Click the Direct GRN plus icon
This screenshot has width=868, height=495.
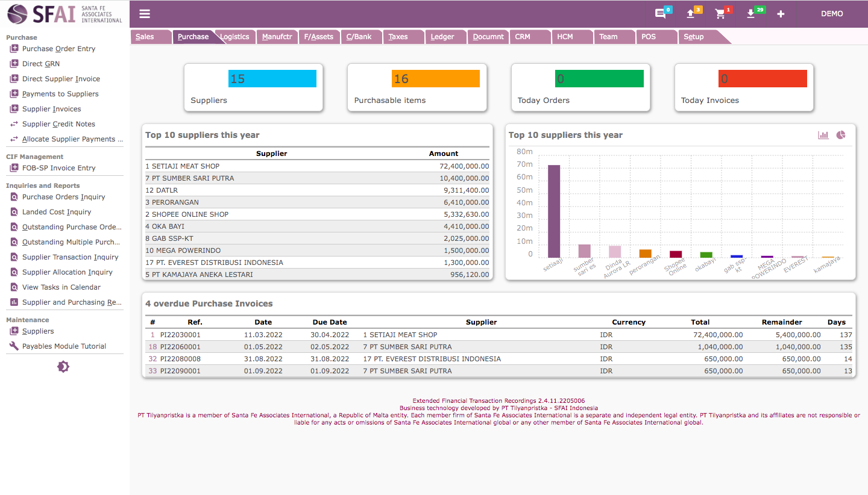[14, 64]
